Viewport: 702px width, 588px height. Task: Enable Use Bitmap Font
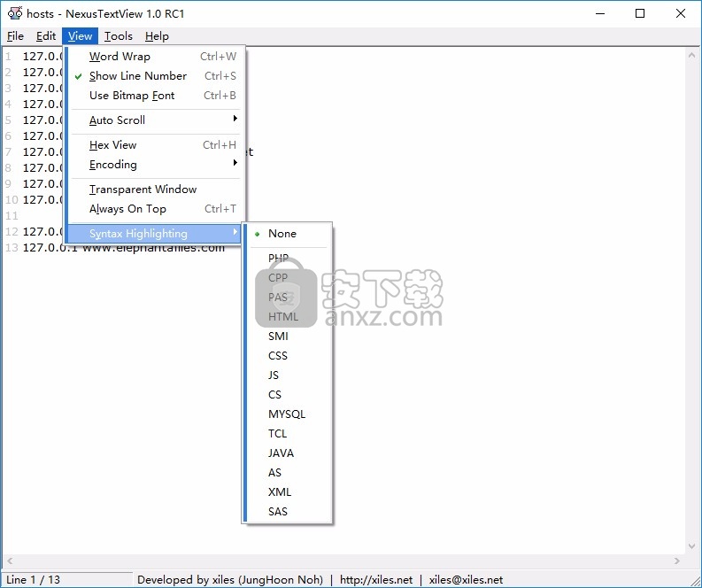click(155, 96)
